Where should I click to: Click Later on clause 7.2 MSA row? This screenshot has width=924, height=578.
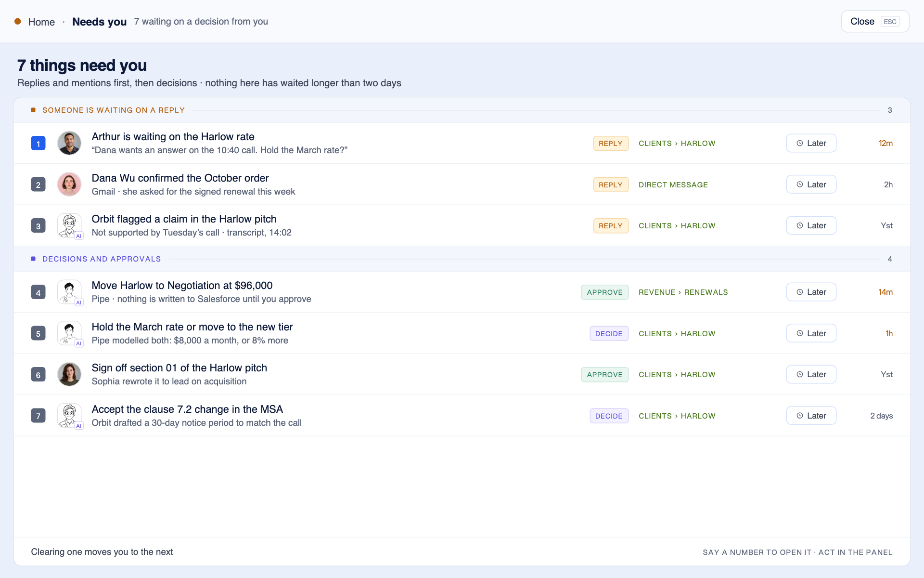[x=811, y=416]
